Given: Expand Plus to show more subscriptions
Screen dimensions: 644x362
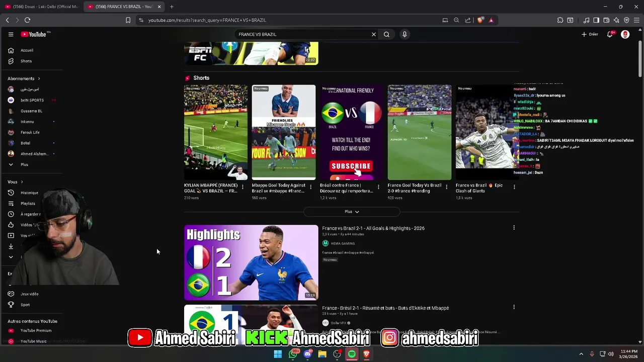Looking at the screenshot, I should pos(24,164).
